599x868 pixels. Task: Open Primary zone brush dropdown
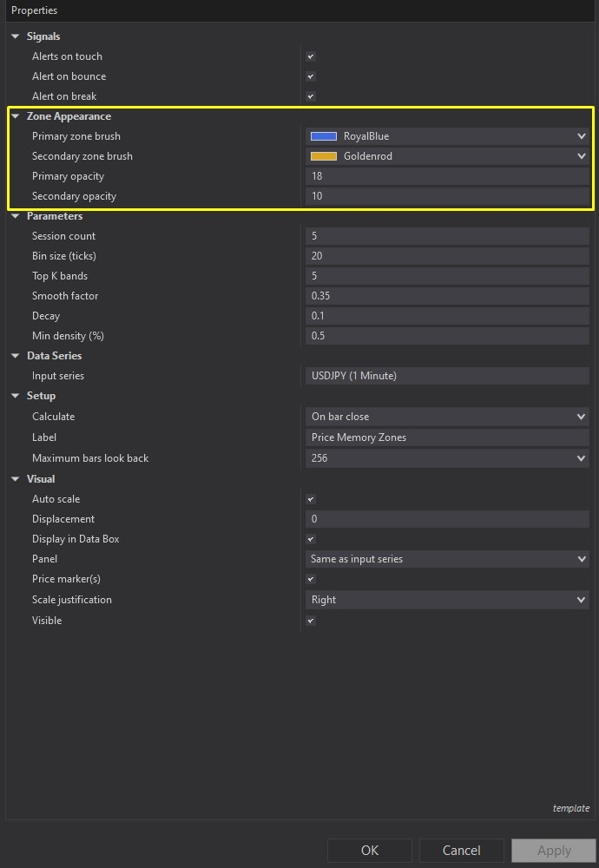[581, 136]
